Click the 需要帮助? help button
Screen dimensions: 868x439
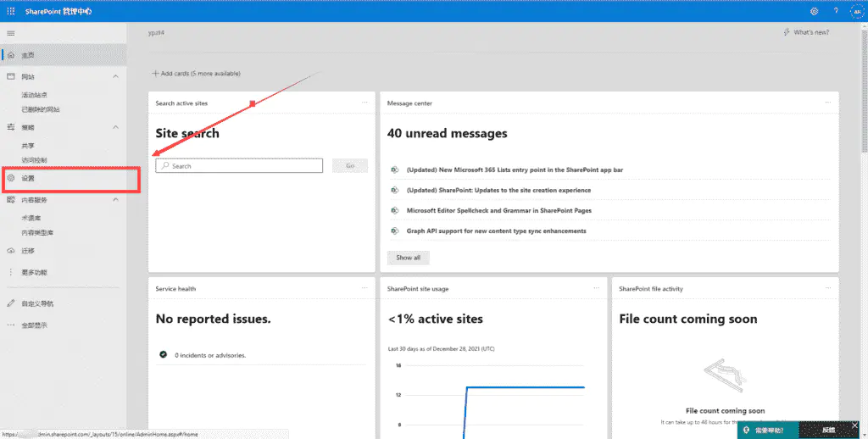pyautogui.click(x=768, y=431)
